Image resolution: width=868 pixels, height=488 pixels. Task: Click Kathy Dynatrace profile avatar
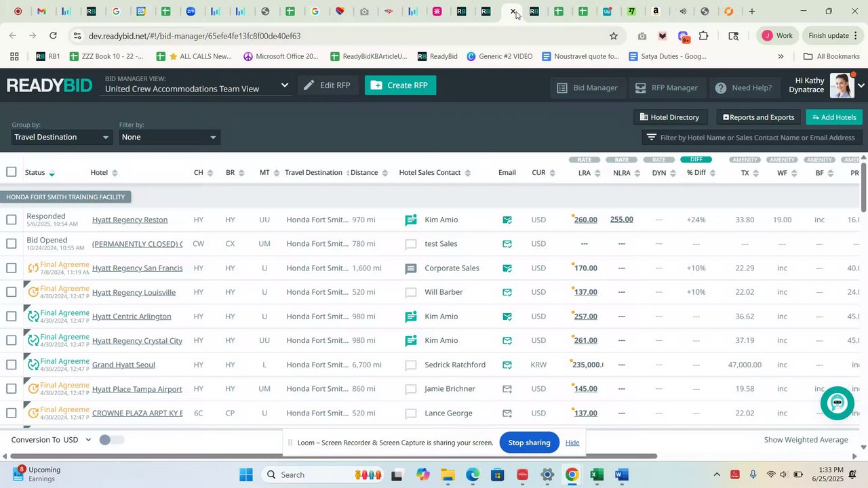pos(842,85)
